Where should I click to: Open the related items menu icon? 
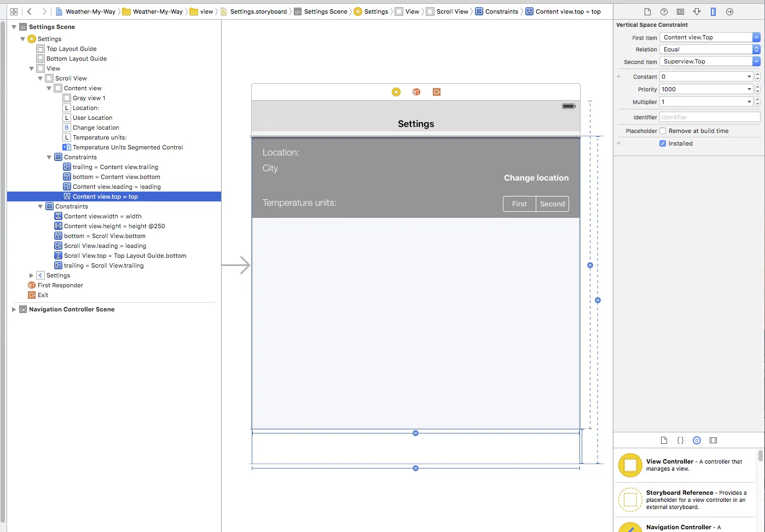pyautogui.click(x=14, y=11)
